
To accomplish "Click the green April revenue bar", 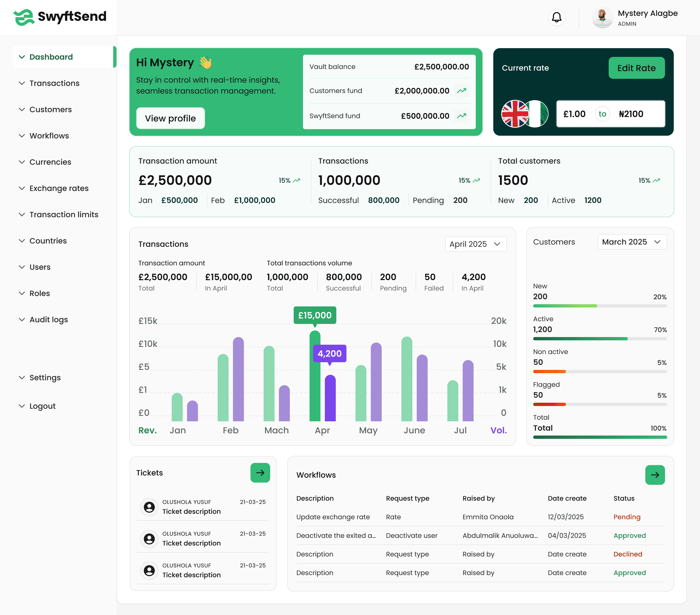I will (315, 376).
